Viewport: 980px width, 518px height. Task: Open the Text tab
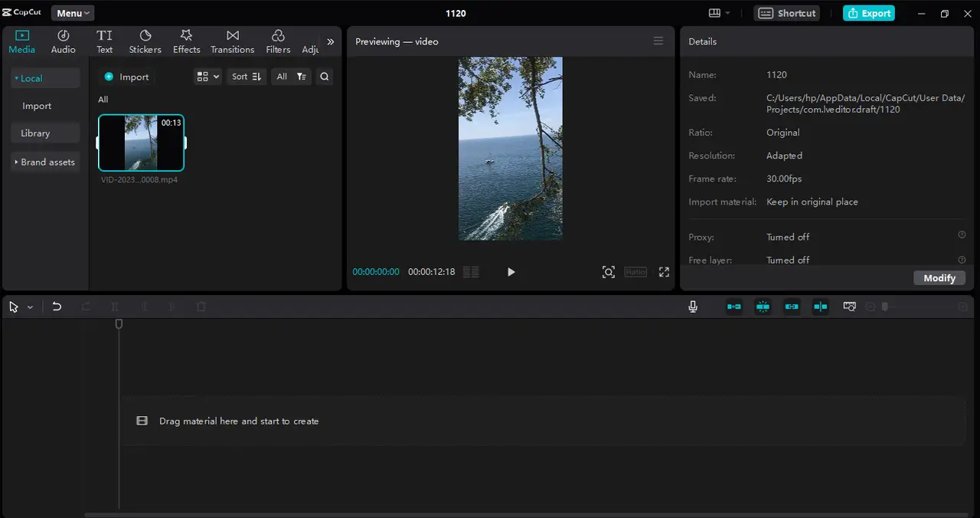coord(105,41)
